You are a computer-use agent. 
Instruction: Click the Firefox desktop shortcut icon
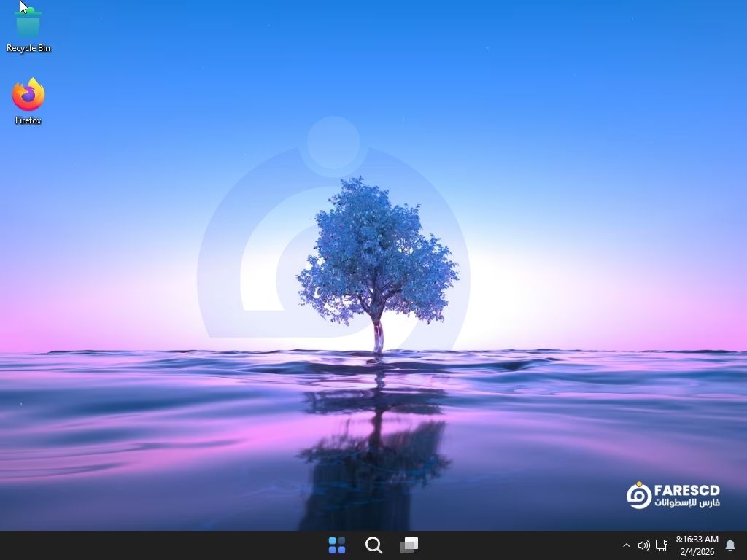28,95
